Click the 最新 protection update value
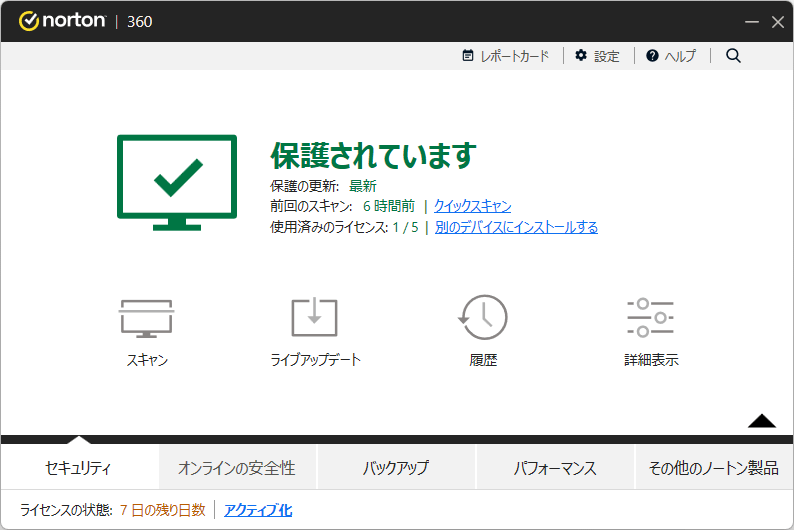 (363, 186)
